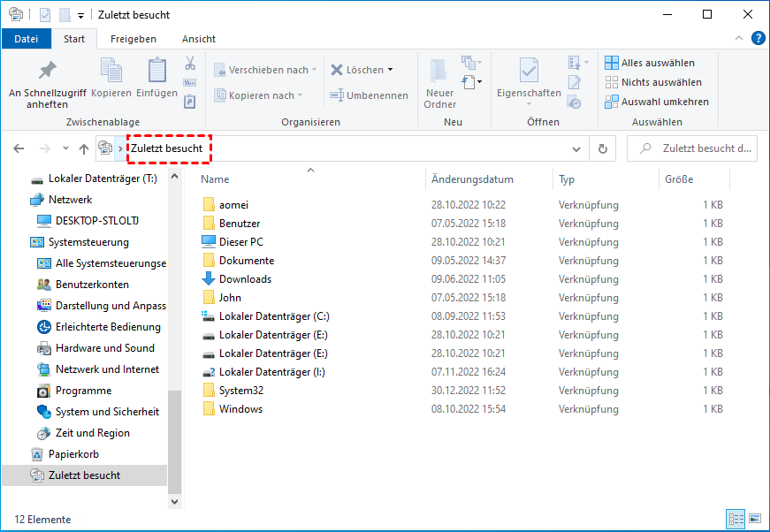Switch to the Freigeben tab
Viewport: 770px width, 532px height.
click(133, 39)
